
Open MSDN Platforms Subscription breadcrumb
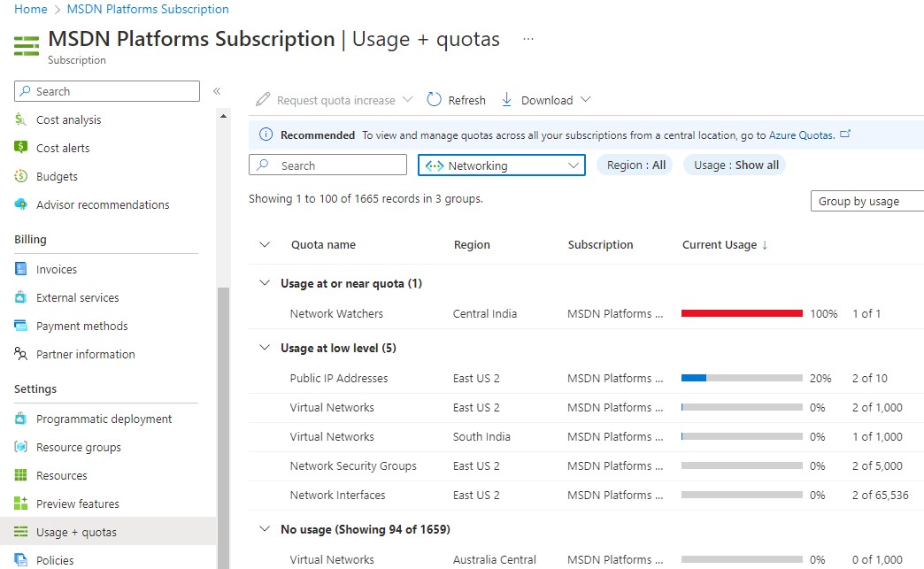[148, 9]
